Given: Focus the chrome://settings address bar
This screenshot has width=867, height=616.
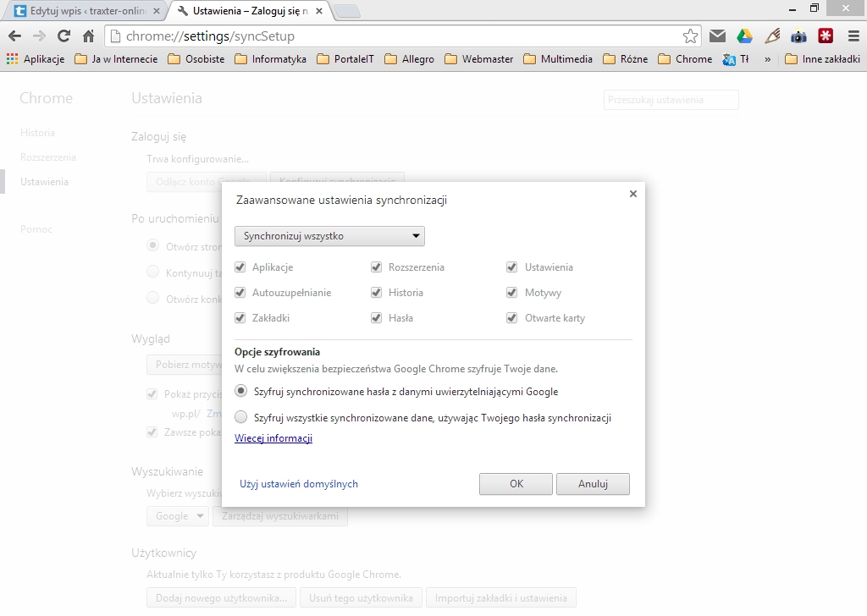Looking at the screenshot, I should pos(402,36).
